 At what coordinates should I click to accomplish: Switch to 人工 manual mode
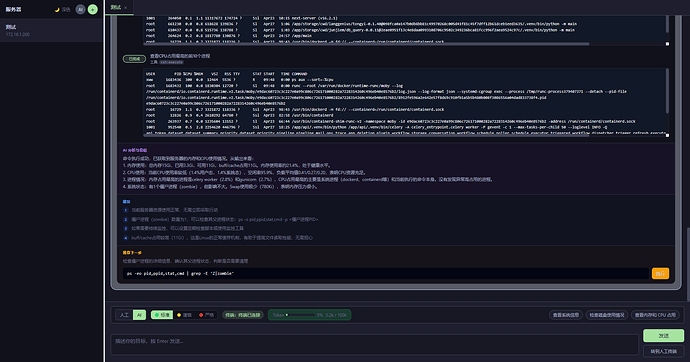(124, 315)
